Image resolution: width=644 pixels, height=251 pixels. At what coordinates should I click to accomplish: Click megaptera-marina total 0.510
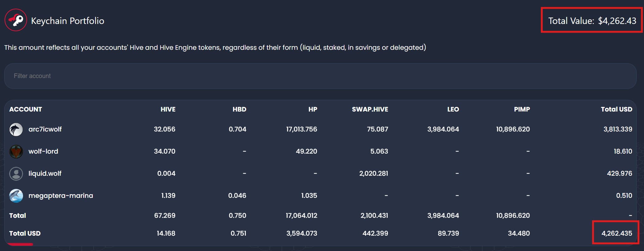(624, 196)
